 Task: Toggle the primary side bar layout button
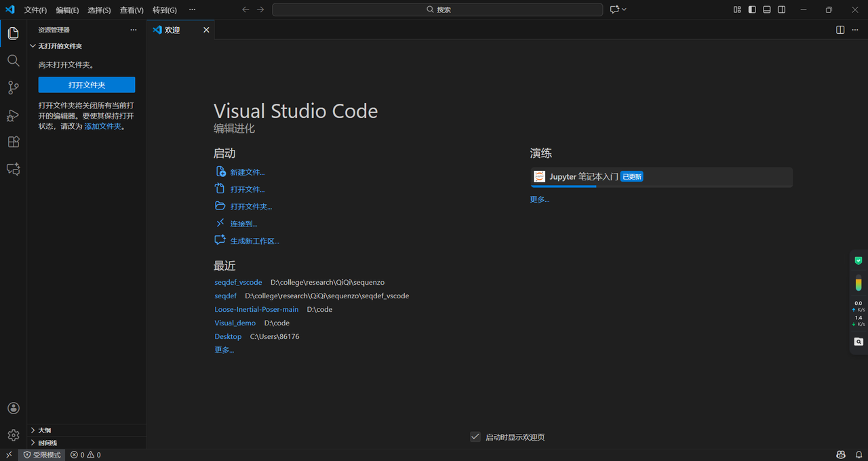tap(752, 9)
